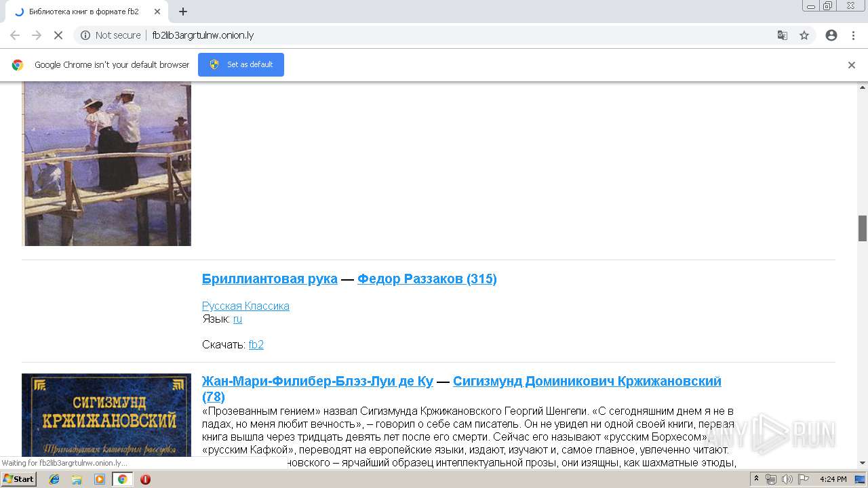Click the "Скачать:" label
This screenshot has width=868, height=488.
click(x=224, y=344)
